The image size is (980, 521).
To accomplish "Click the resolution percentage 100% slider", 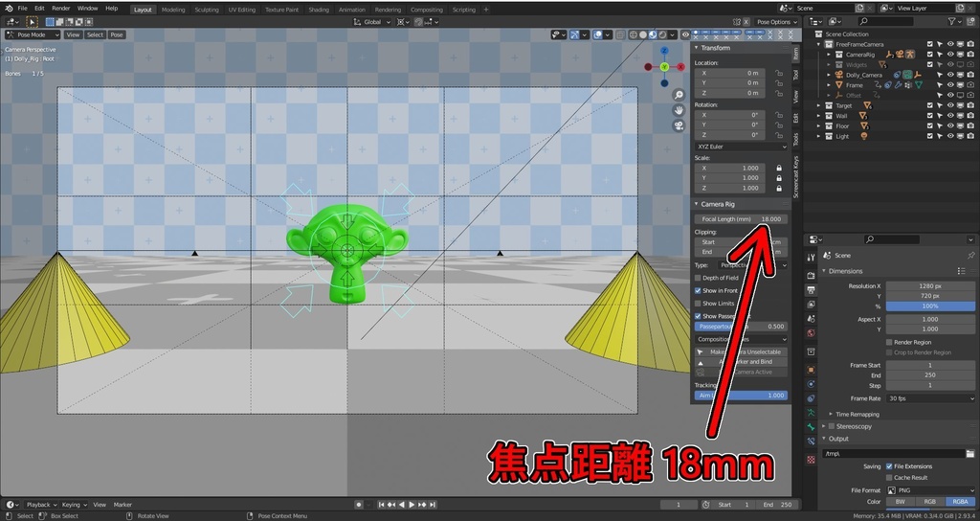I will tap(930, 306).
